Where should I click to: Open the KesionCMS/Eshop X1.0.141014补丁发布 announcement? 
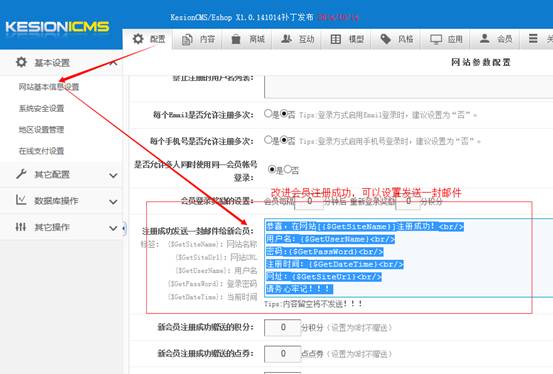pos(242,17)
